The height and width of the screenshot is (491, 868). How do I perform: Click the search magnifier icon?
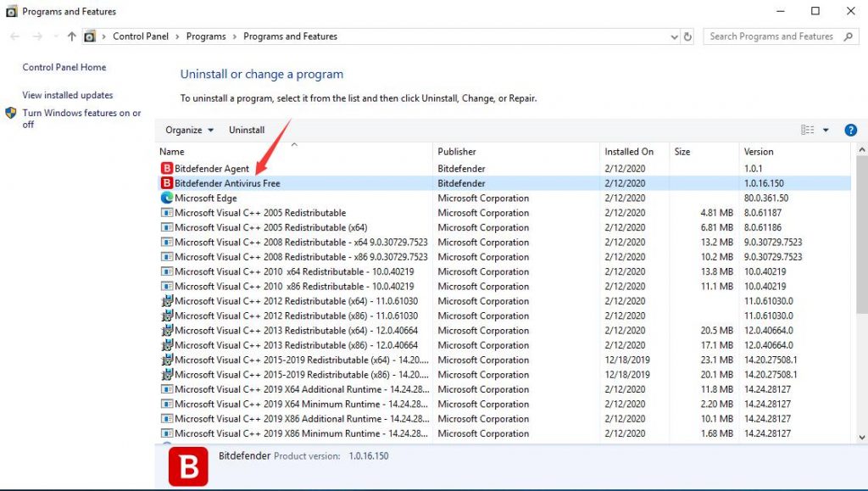coord(848,36)
